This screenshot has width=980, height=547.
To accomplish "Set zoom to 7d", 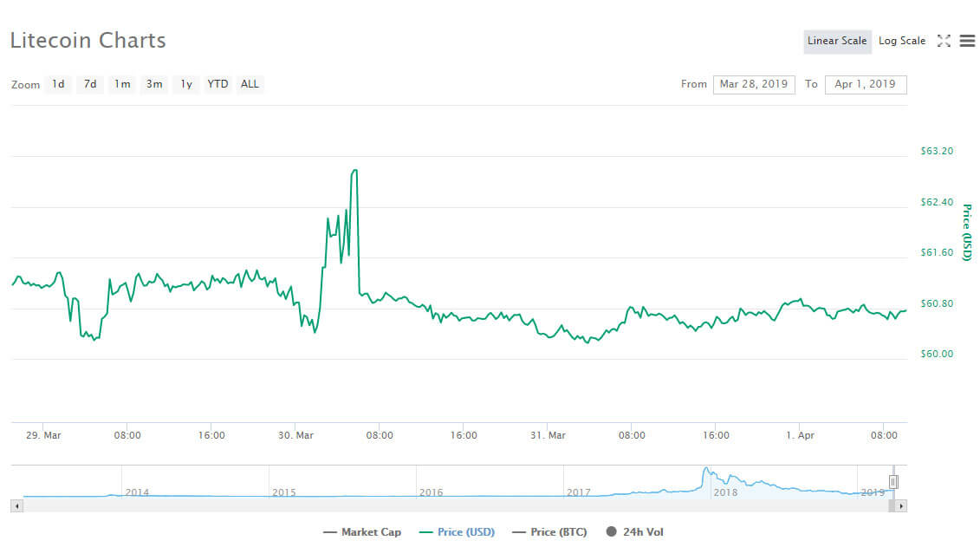I will pos(90,84).
